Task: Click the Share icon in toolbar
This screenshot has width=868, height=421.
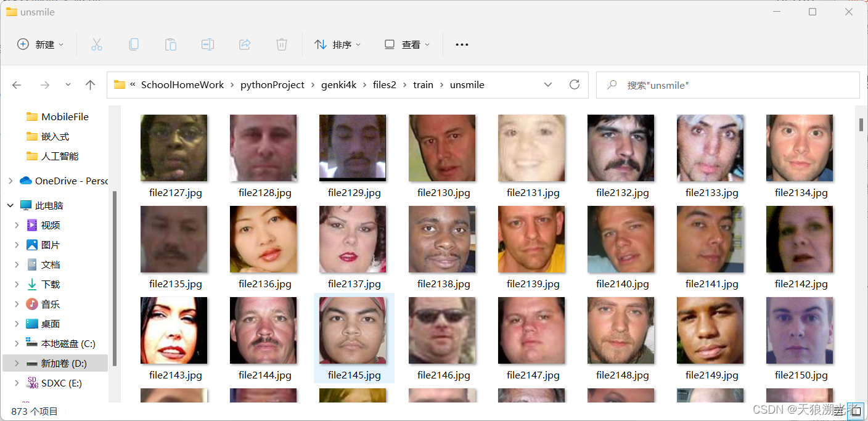Action: tap(245, 44)
